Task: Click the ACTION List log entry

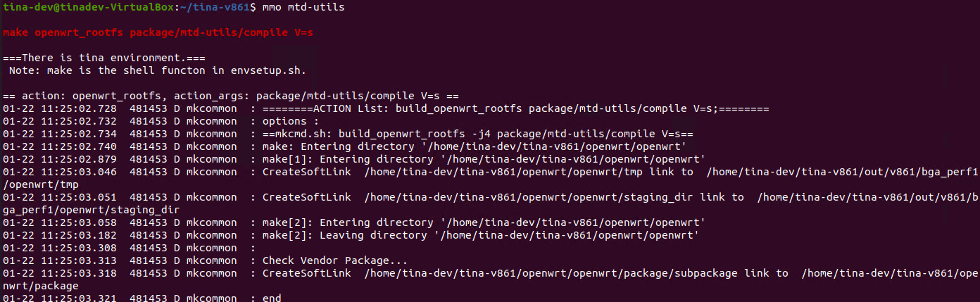Action: click(x=515, y=108)
